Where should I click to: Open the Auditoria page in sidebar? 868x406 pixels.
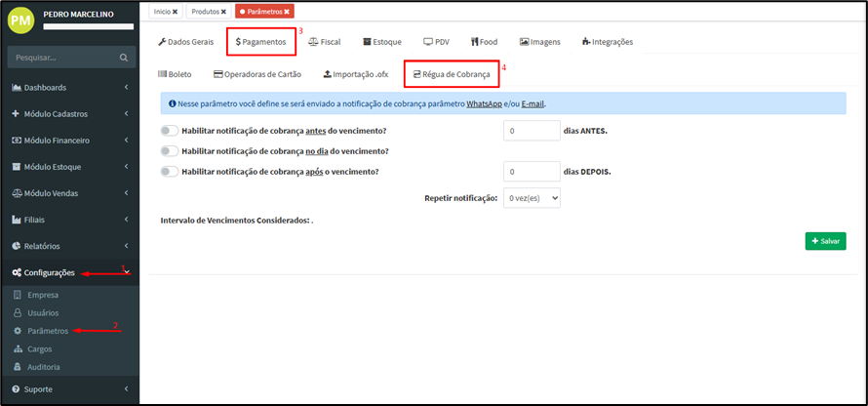click(44, 367)
